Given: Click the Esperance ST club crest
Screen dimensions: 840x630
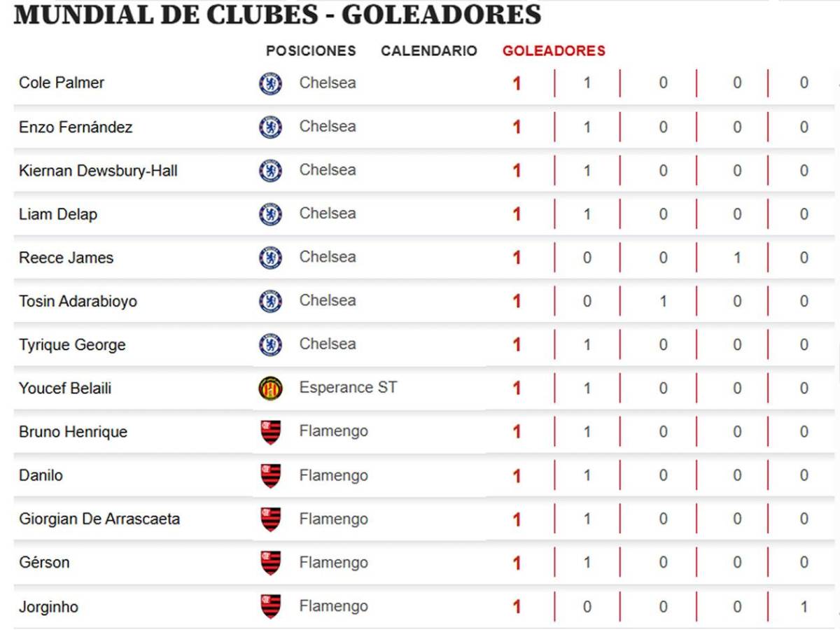Looking at the screenshot, I should point(269,387).
